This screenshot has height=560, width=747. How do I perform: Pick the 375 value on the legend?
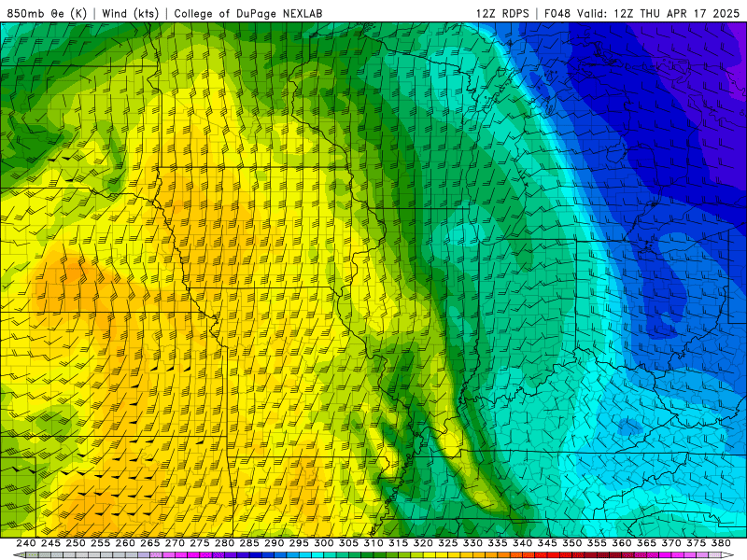[x=696, y=543]
